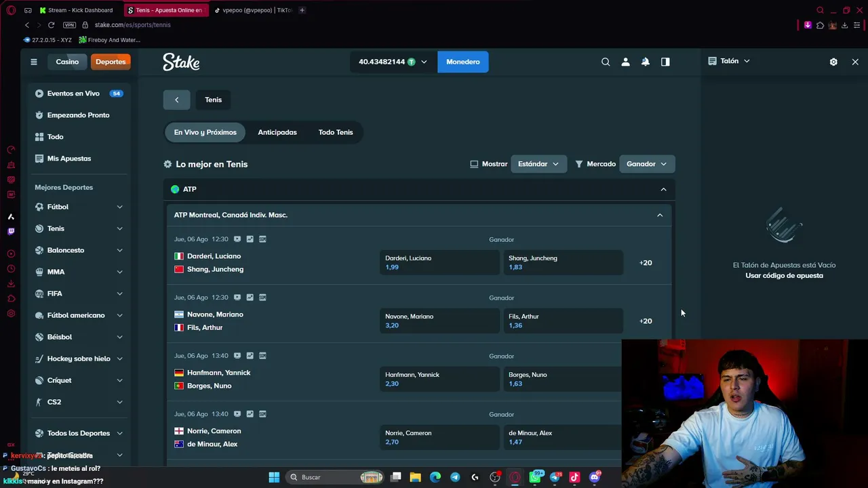This screenshot has height=488, width=868.
Task: Click the live stream icon on Darderi match
Action: point(237,239)
